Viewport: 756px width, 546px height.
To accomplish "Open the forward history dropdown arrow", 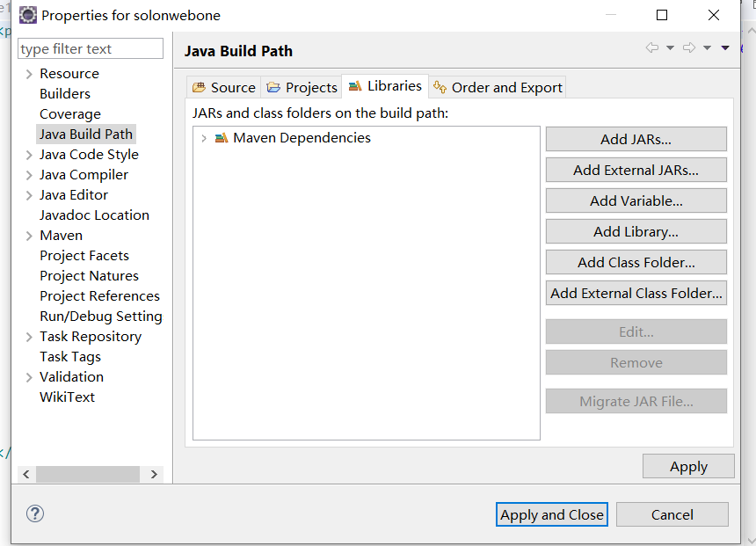I will 707,48.
